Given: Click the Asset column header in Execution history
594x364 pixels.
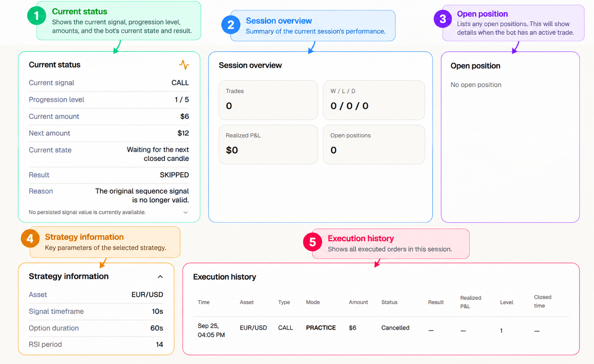Looking at the screenshot, I should (247, 302).
